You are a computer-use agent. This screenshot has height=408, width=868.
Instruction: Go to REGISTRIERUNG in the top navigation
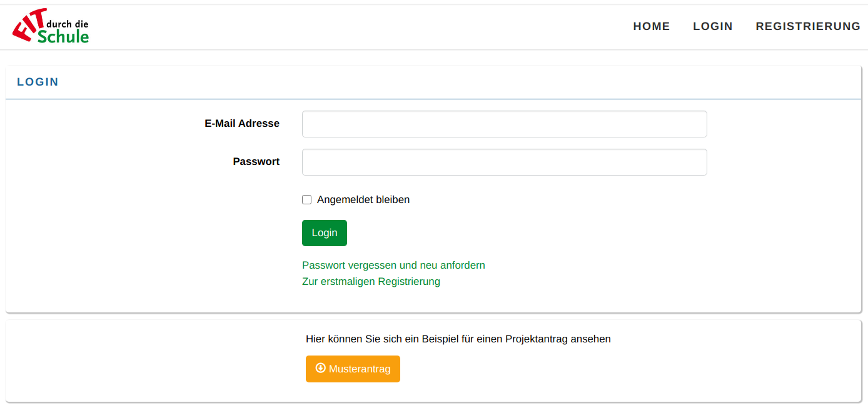808,26
